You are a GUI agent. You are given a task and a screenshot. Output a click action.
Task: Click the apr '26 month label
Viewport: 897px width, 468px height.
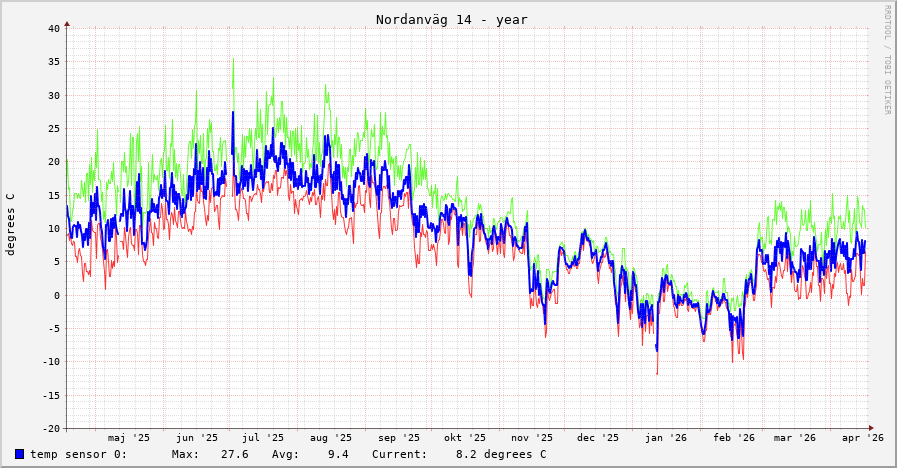click(x=862, y=437)
